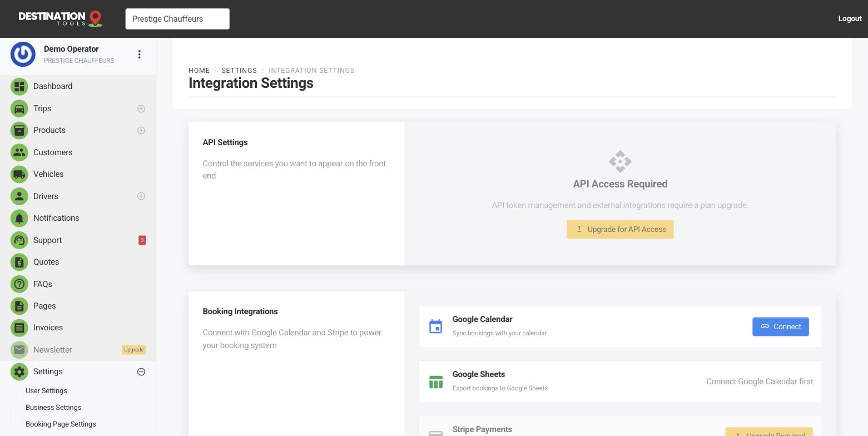
Task: Click the API Settings section title
Action: pos(225,142)
